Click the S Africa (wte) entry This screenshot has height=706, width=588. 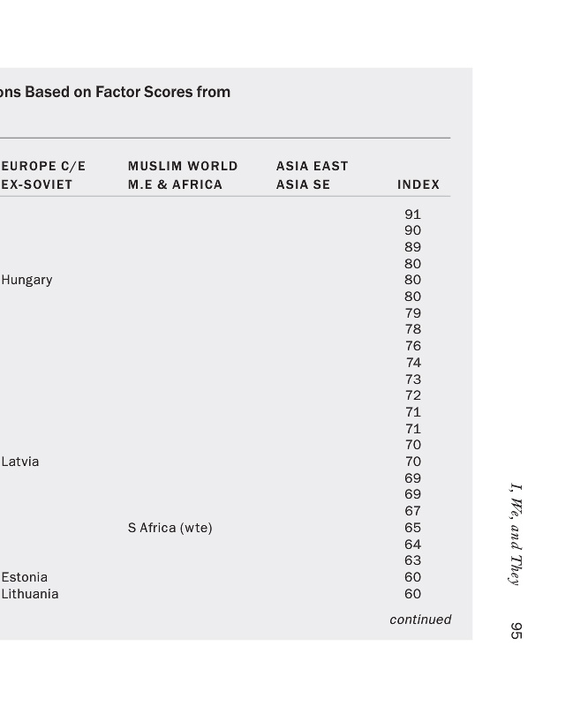point(170,528)
